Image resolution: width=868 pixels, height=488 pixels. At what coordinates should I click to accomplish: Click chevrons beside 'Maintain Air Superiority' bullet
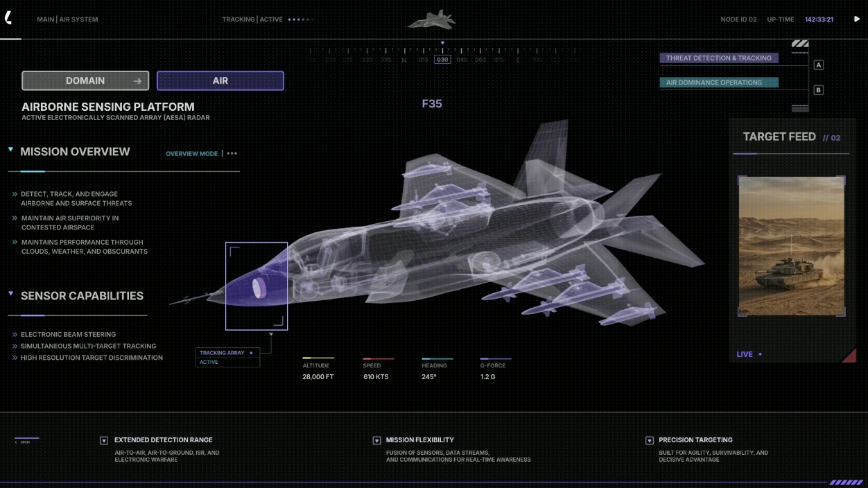15,218
